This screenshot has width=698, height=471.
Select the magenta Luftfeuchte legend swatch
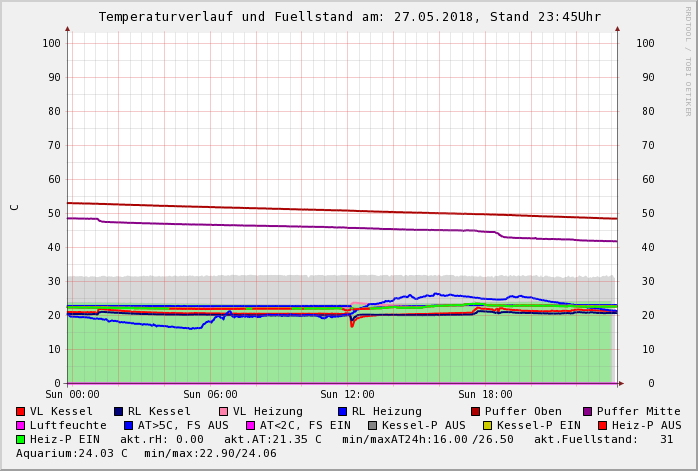tap(21, 425)
